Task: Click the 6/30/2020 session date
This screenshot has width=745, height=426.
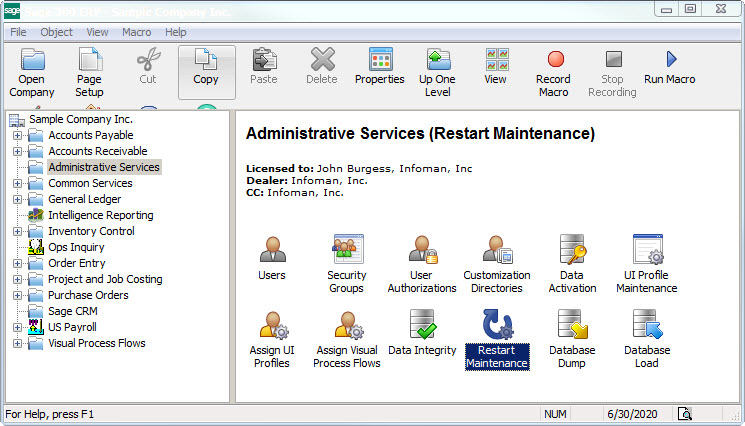Action: click(632, 414)
